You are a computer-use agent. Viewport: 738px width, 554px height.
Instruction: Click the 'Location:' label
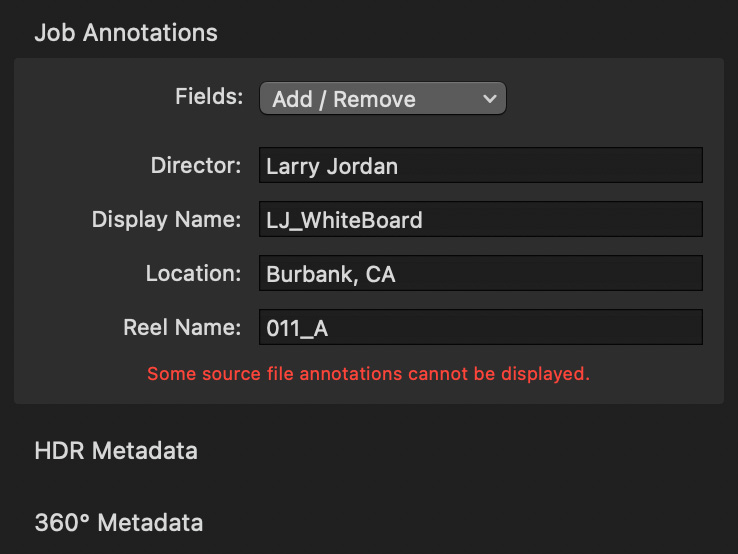[193, 273]
